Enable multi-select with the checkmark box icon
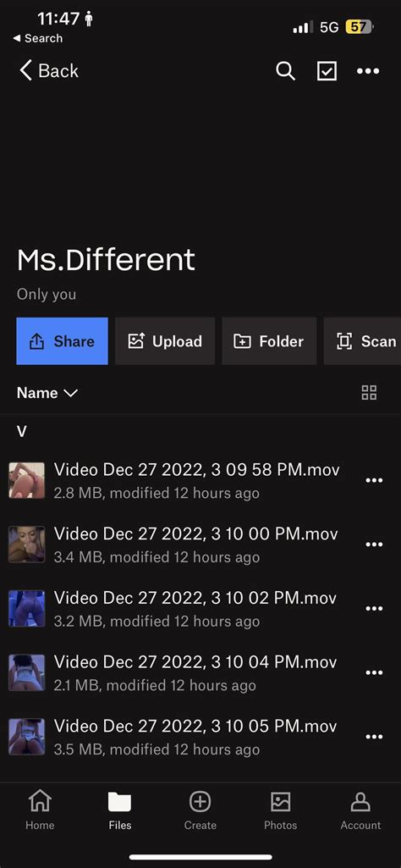Screen dimensions: 401x868 pyautogui.click(x=327, y=71)
